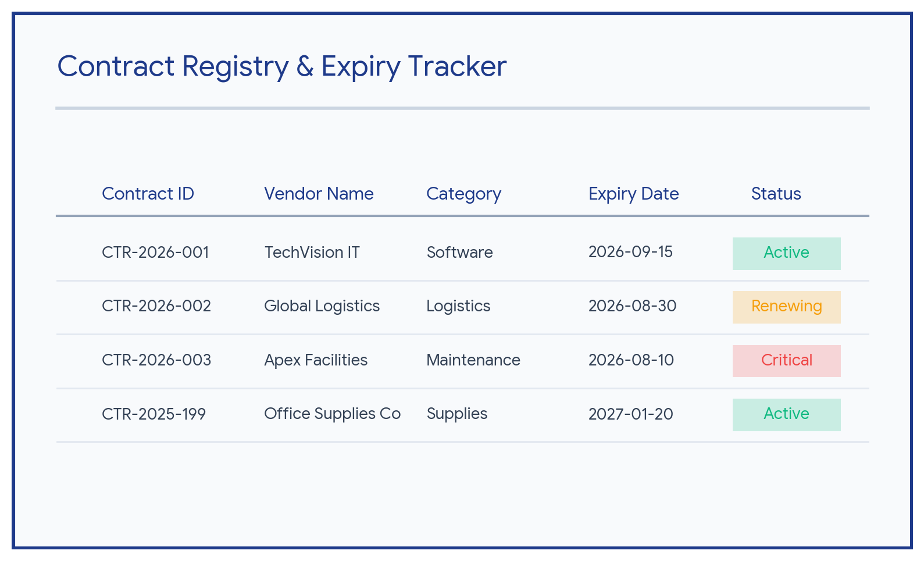Select contract CTR-2026-003
924x561 pixels.
[156, 360]
